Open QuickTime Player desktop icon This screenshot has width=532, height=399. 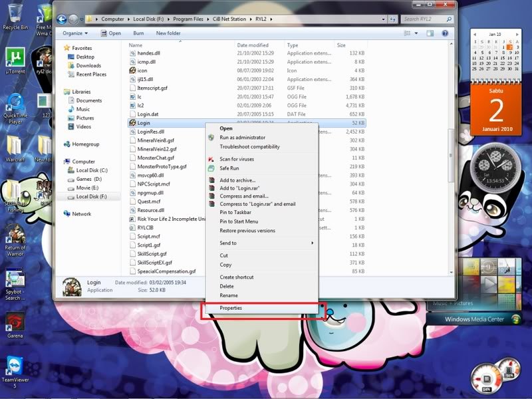15,108
